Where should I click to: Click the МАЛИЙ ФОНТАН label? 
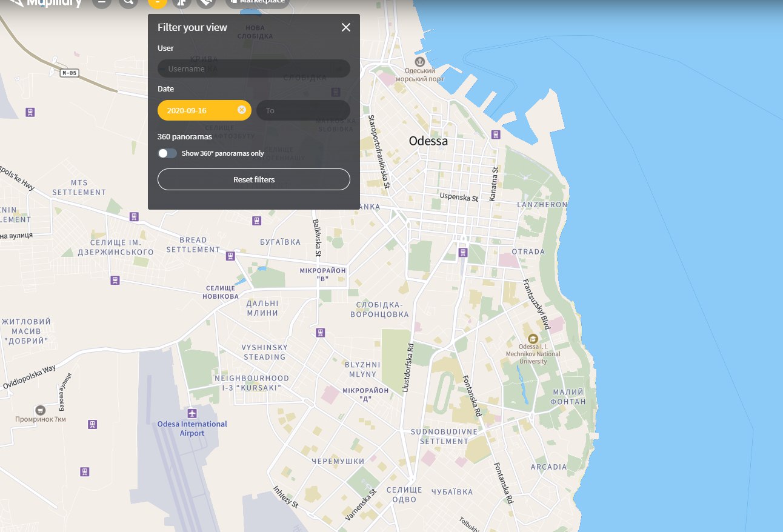click(x=568, y=397)
